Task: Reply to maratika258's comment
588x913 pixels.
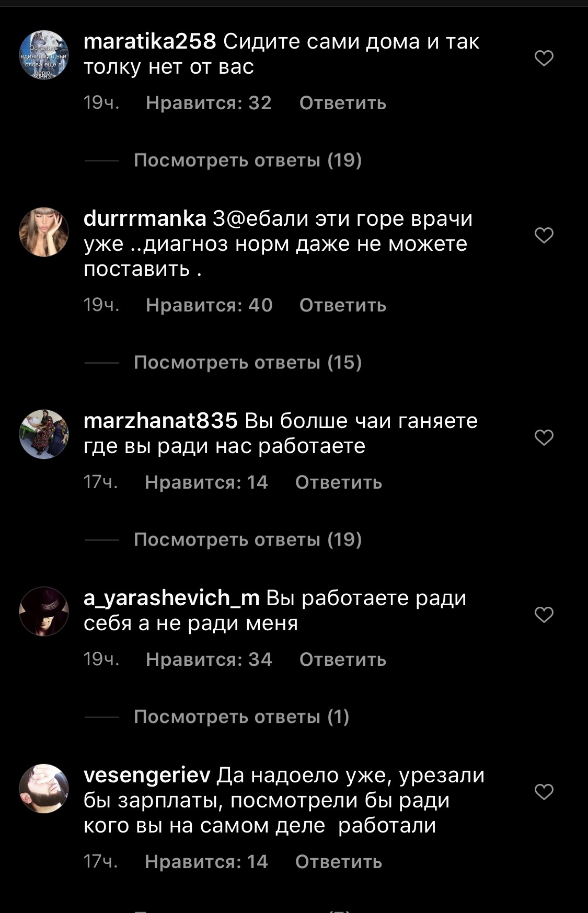Action: [x=343, y=103]
